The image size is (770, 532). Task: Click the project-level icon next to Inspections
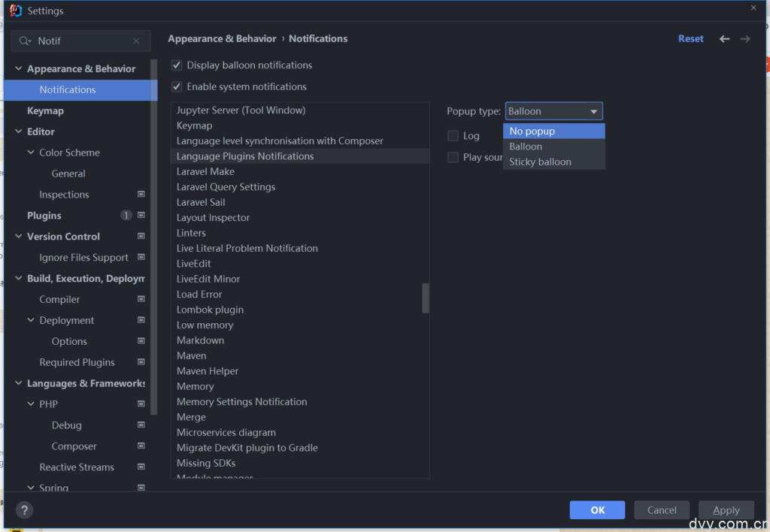pyautogui.click(x=141, y=194)
